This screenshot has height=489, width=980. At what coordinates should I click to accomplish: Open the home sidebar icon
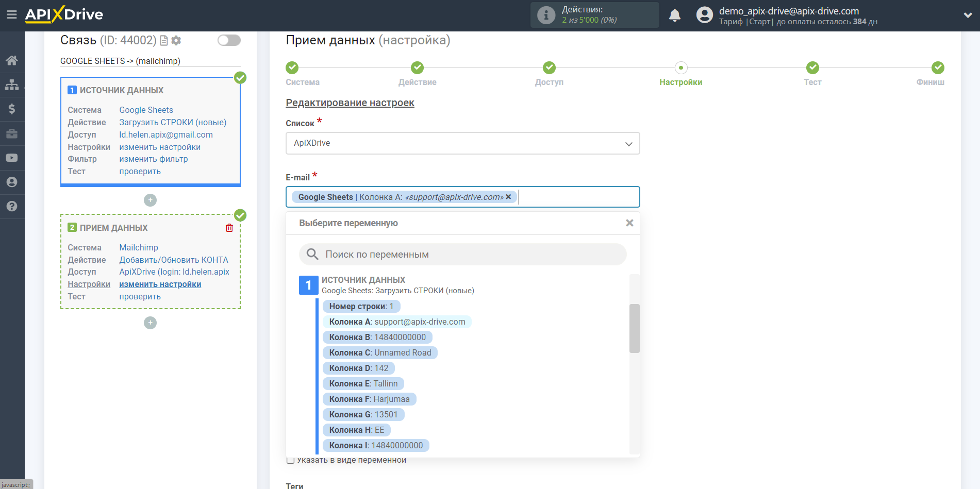[12, 60]
